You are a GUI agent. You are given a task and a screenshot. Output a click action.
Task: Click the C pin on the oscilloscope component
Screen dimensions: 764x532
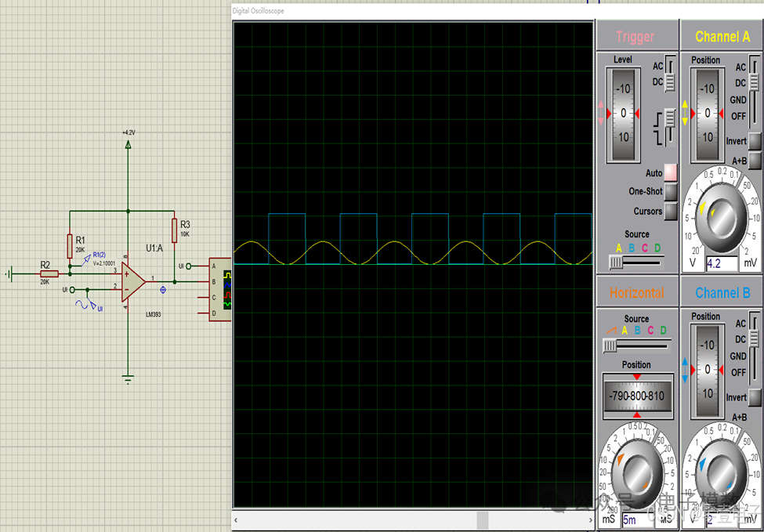point(213,297)
